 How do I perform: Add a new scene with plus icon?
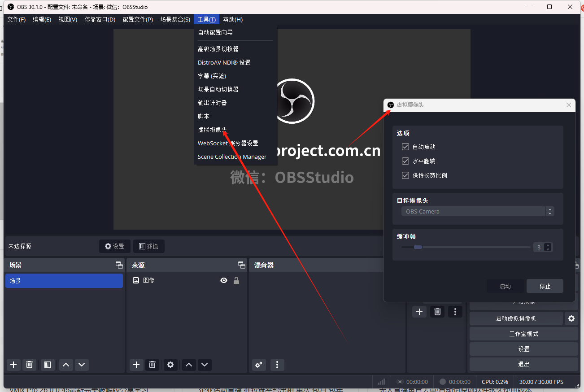[13, 365]
